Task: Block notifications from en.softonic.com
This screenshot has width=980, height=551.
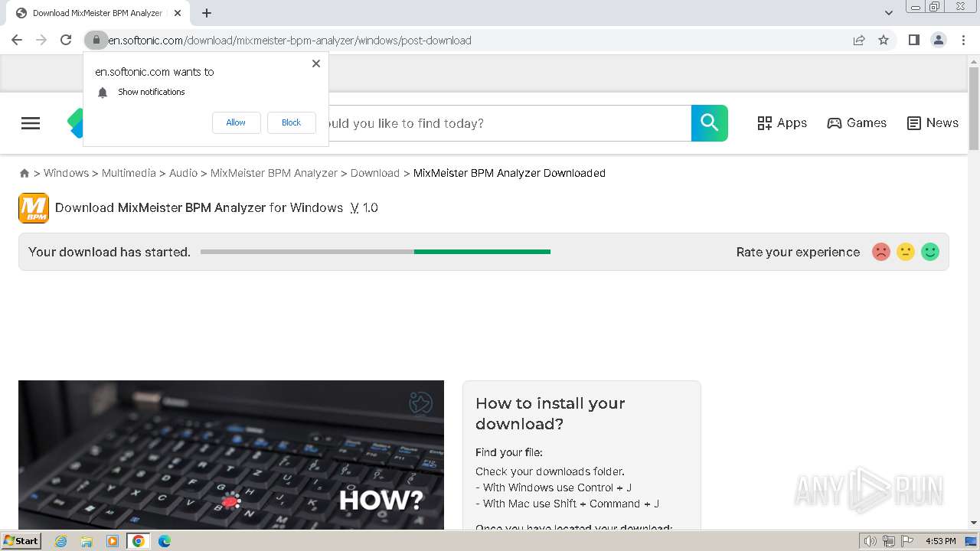Action: pos(291,122)
